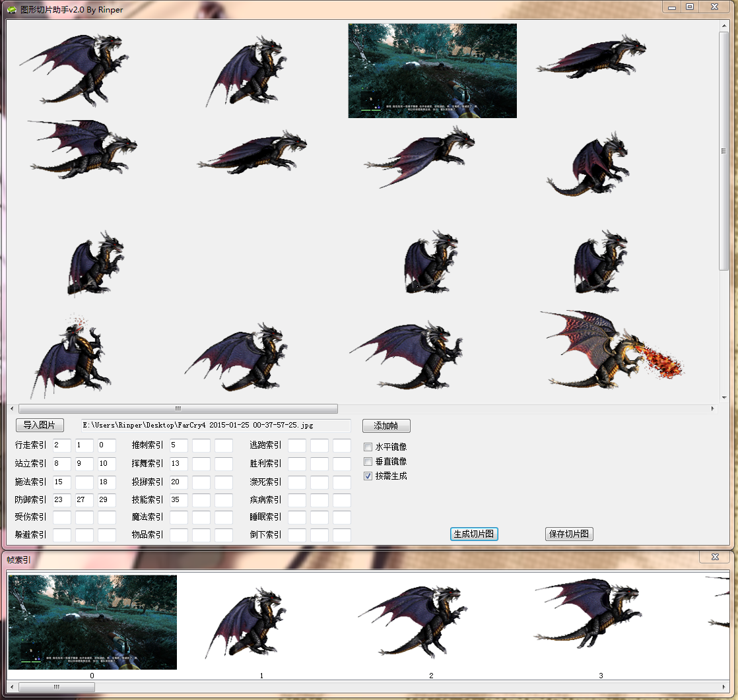The width and height of the screenshot is (738, 700).
Task: Click sprite sheet horizontal scrollbar left arrow
Action: [x=12, y=408]
